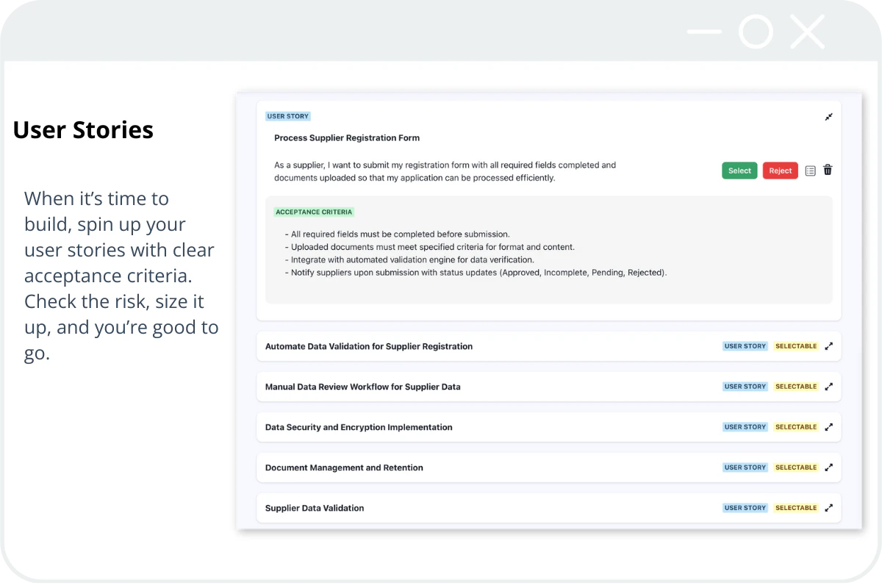The height and width of the screenshot is (588, 882).
Task: Open Data Security and Encryption Implementation title
Action: (359, 427)
